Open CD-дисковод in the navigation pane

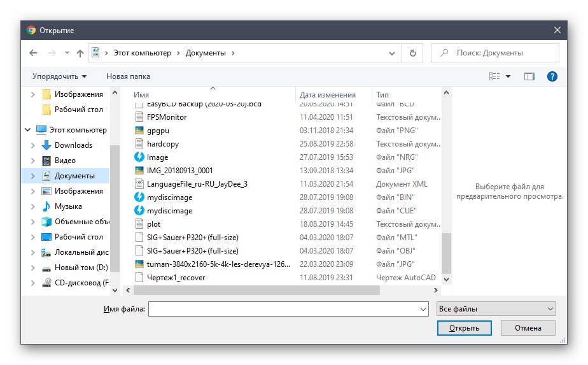click(x=75, y=283)
